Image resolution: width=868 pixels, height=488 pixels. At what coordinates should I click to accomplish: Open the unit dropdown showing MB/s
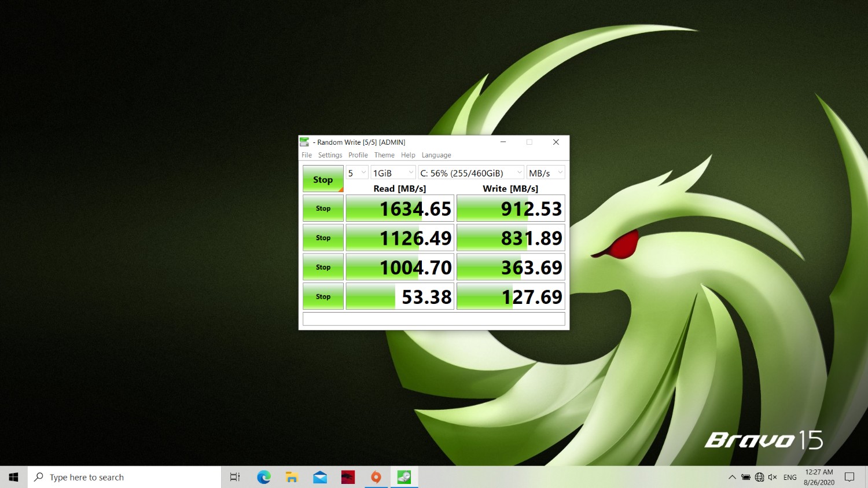546,173
